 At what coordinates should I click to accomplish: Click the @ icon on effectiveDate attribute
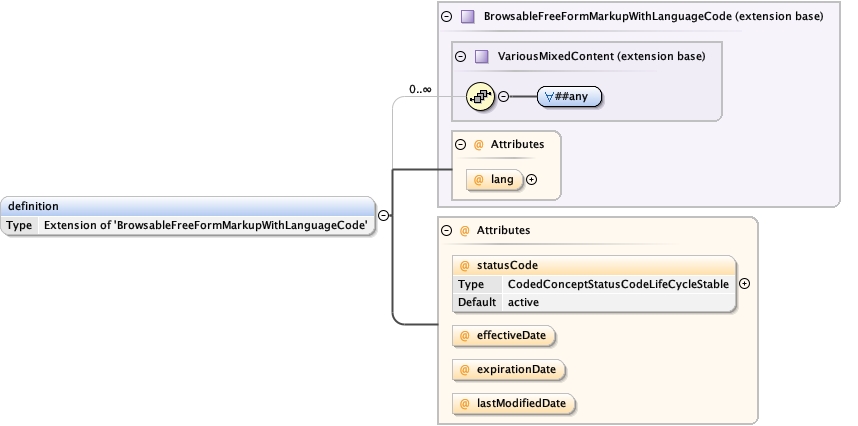[464, 335]
